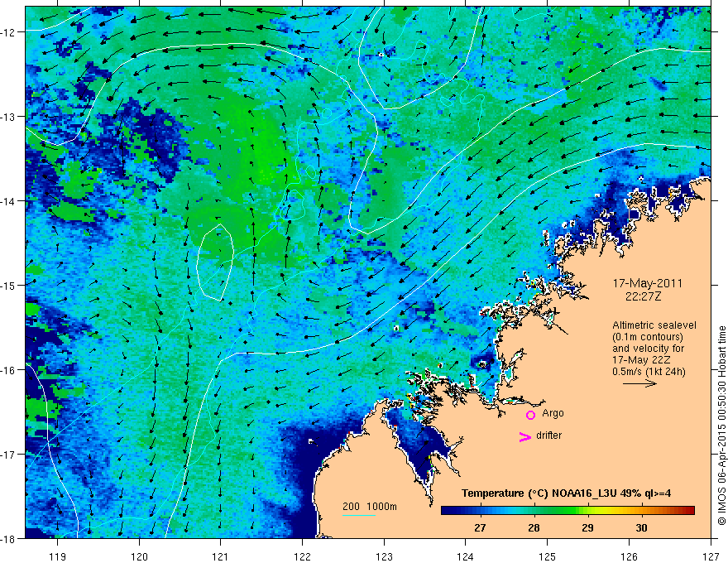Click latitude axis label -13
Viewport: 728px width, 563px height.
[x=8, y=117]
